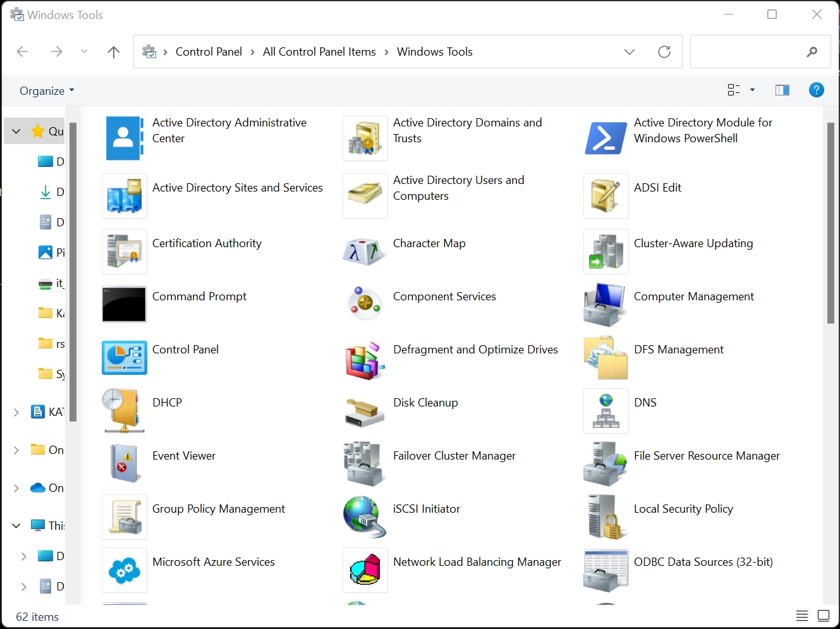Select the Command Prompt icon
This screenshot has width=840, height=629.
[x=125, y=305]
